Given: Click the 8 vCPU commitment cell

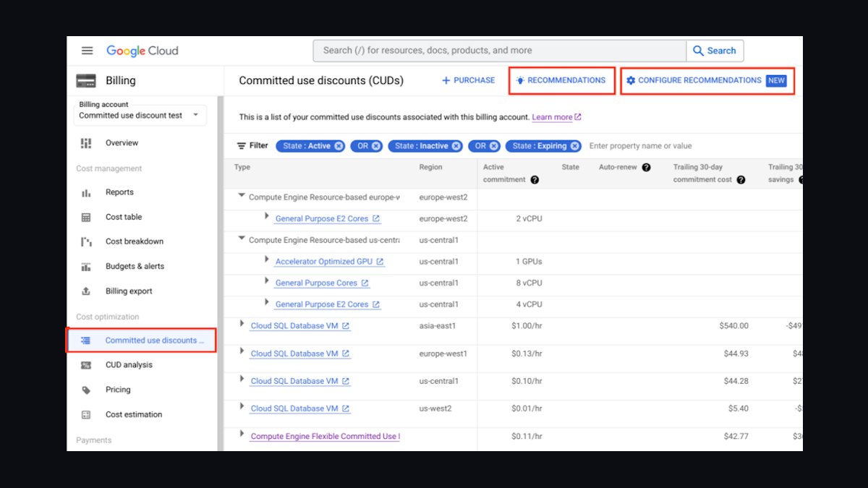Looking at the screenshot, I should (529, 283).
